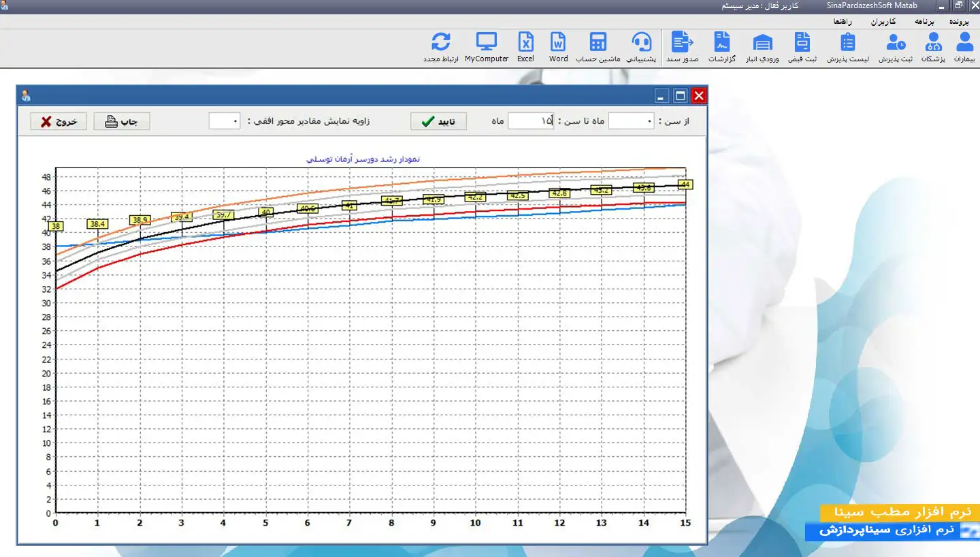The image size is (980, 557).
Task: Open the users (کاربران) menu
Action: coord(883,22)
